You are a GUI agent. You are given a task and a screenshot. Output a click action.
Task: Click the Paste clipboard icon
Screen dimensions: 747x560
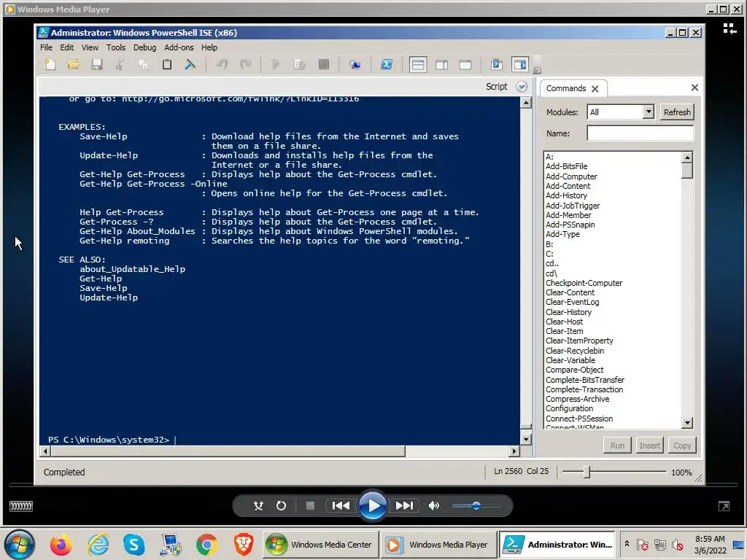coord(167,65)
